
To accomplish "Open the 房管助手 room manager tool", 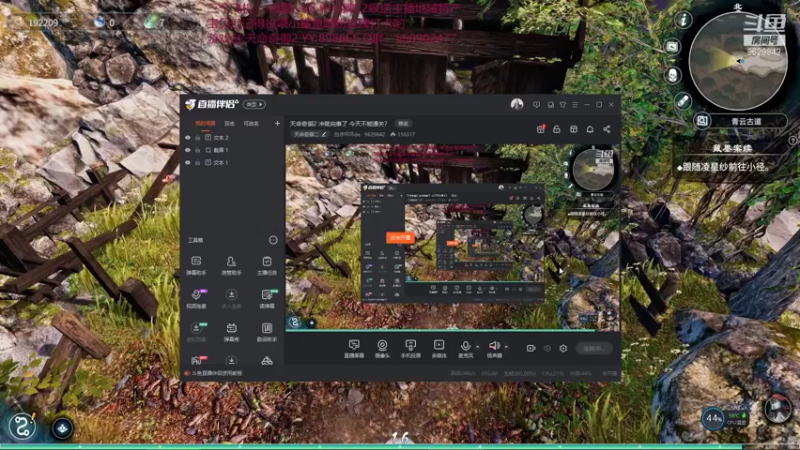I will coord(231,265).
